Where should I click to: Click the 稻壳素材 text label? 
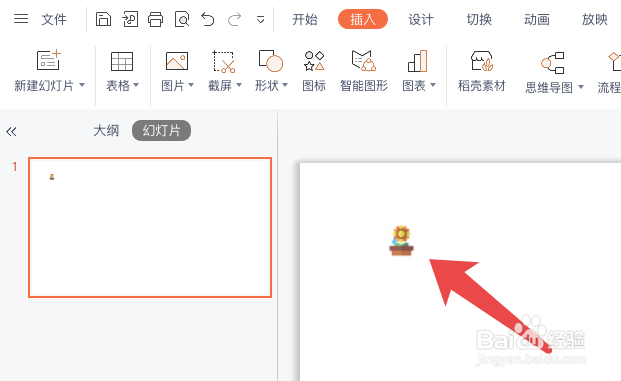(482, 85)
